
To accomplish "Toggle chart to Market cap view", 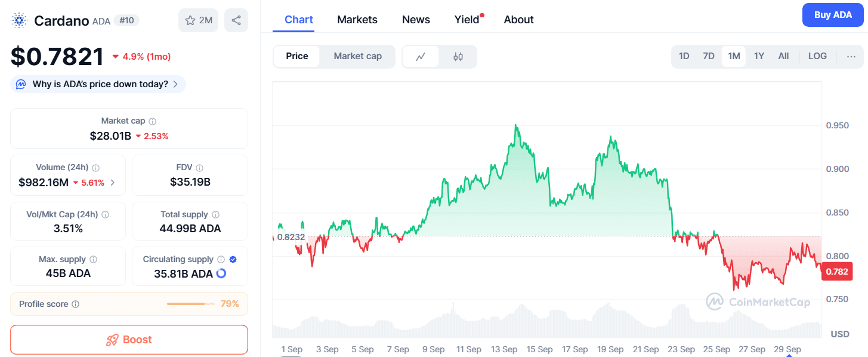I will [x=357, y=56].
